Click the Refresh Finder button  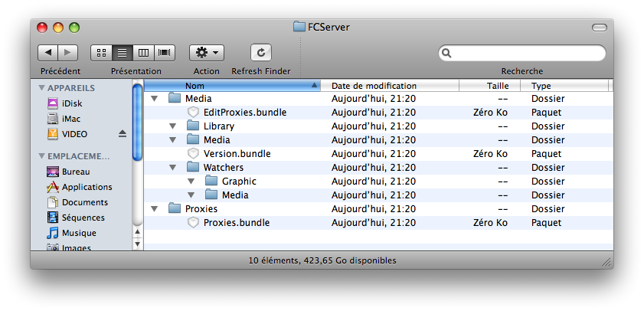tap(261, 53)
